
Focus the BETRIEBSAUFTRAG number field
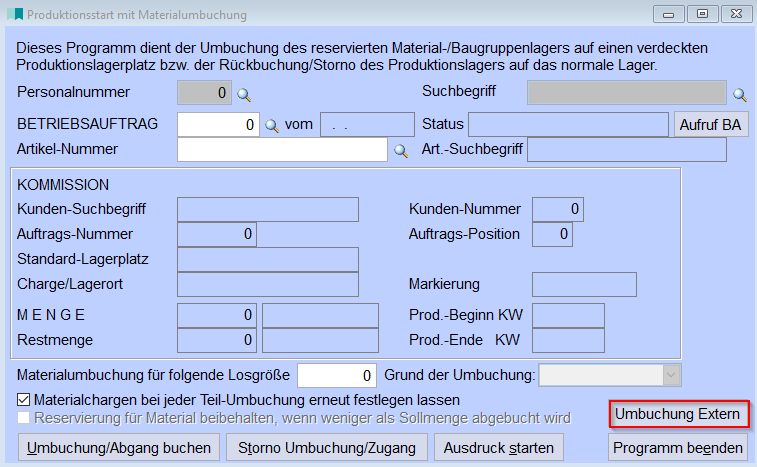click(x=218, y=125)
